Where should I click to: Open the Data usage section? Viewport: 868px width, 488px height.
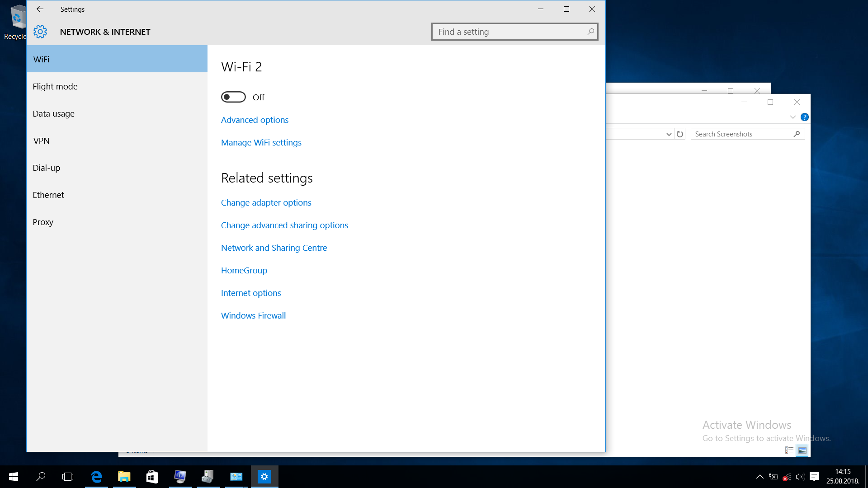[53, 113]
